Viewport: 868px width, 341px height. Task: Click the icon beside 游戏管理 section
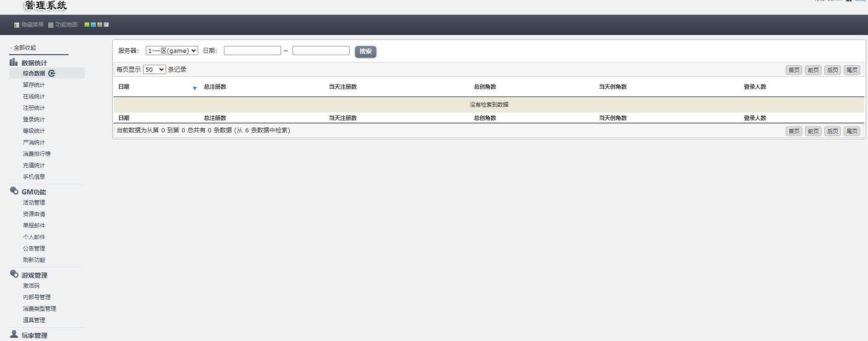point(14,274)
